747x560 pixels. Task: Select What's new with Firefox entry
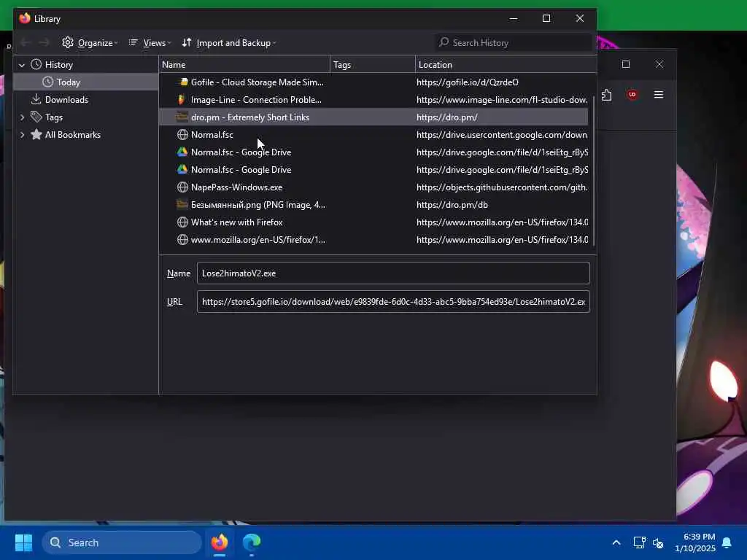(373, 222)
